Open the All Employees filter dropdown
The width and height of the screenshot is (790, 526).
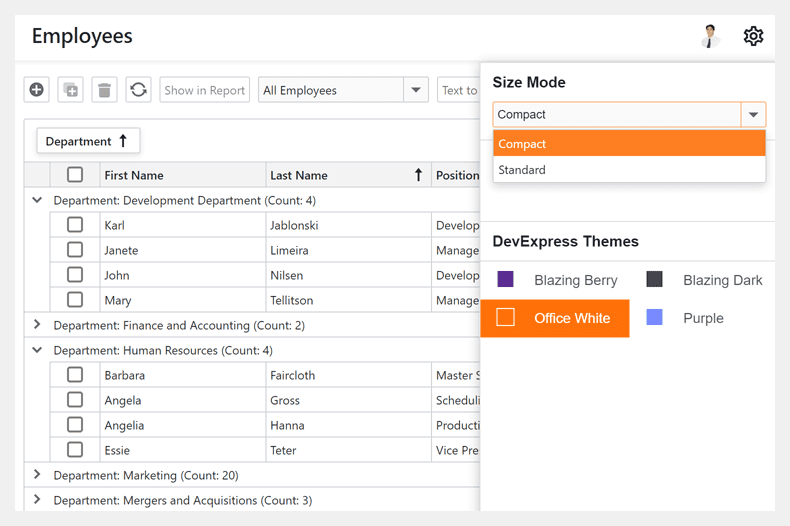tap(416, 90)
